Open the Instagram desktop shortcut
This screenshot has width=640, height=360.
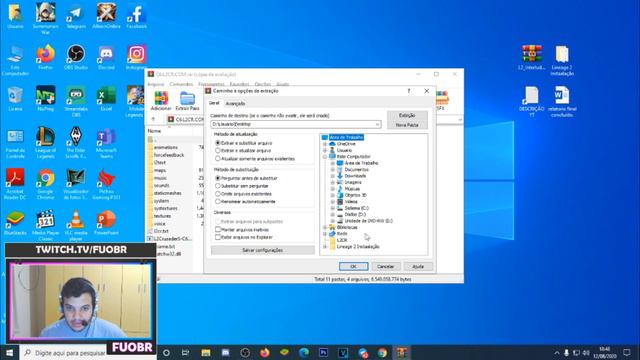coord(136,57)
